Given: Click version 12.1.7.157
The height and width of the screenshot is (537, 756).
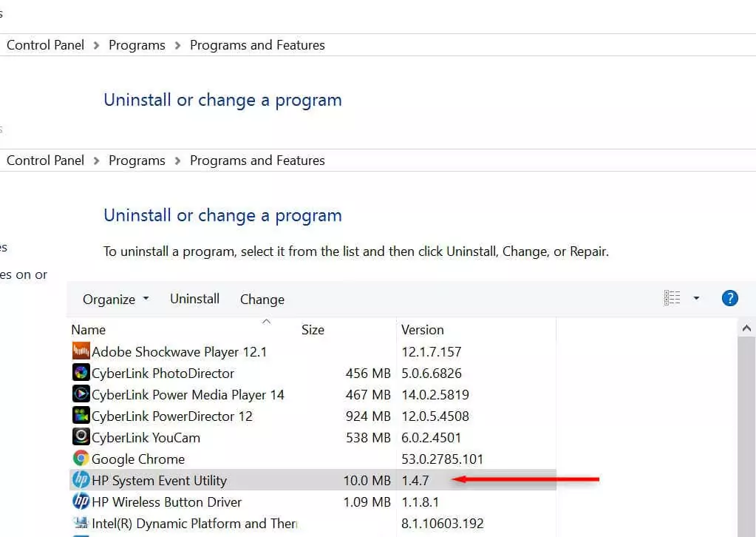Looking at the screenshot, I should click(x=432, y=352).
